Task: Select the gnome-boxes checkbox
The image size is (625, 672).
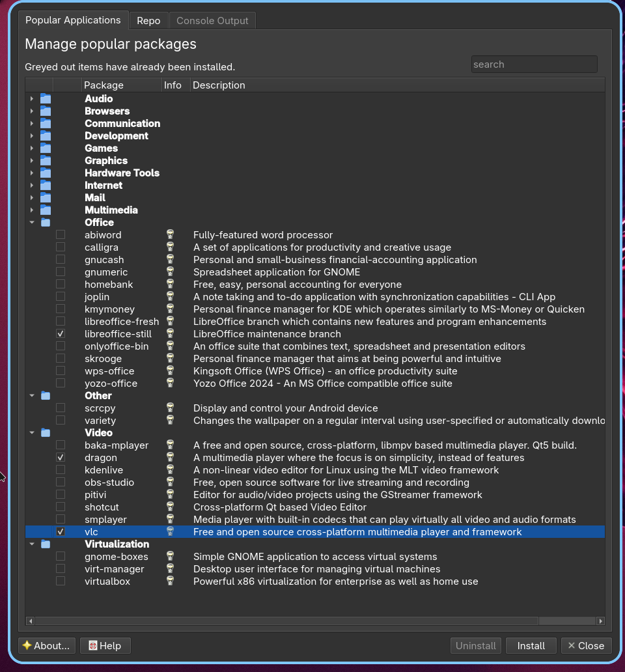Action: (x=61, y=556)
